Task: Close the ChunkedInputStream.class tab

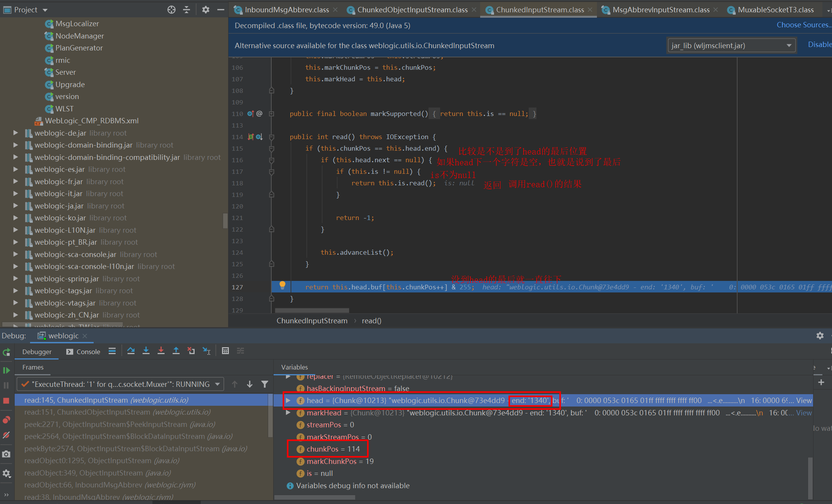Action: click(x=590, y=10)
